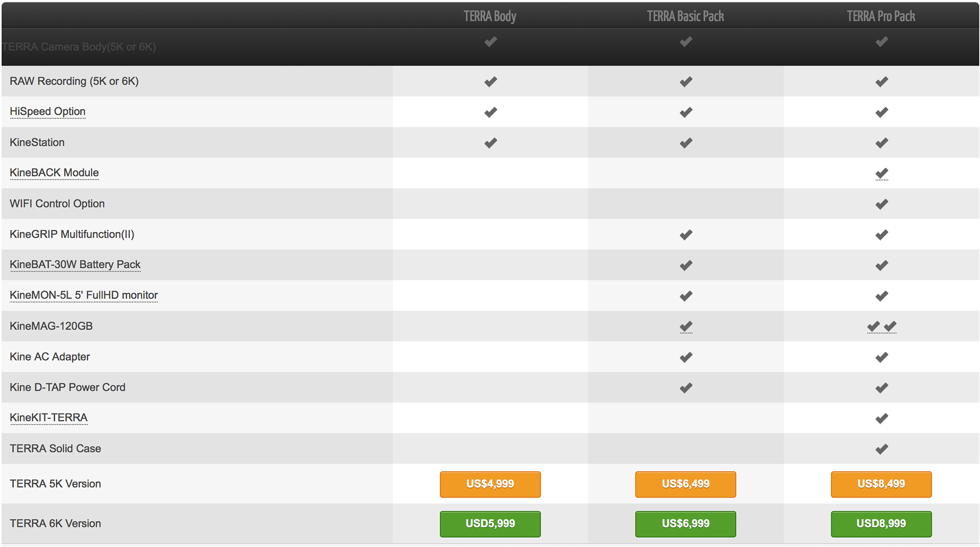The height and width of the screenshot is (547, 980).
Task: Click the KineStation row label
Action: click(37, 142)
